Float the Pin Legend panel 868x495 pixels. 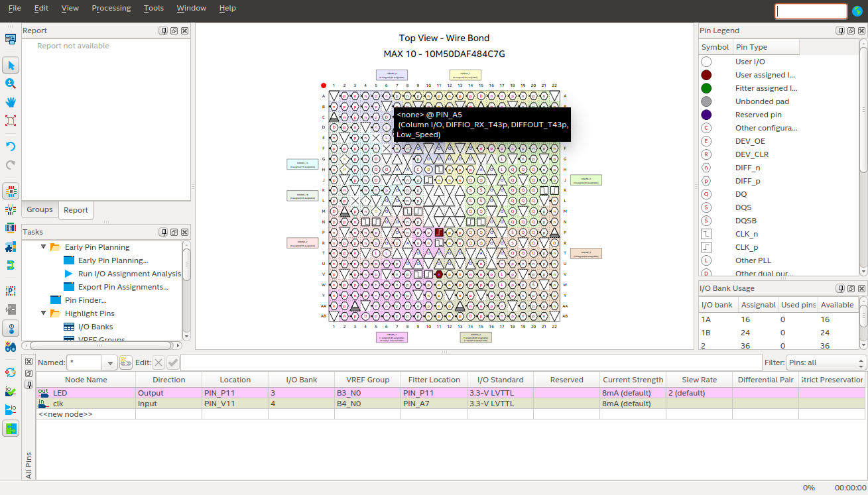851,30
